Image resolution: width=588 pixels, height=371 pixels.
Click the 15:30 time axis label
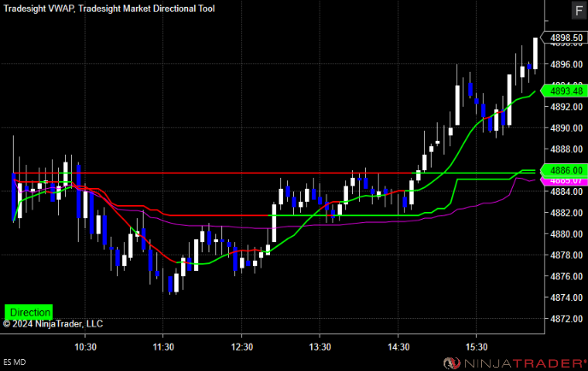click(x=477, y=347)
